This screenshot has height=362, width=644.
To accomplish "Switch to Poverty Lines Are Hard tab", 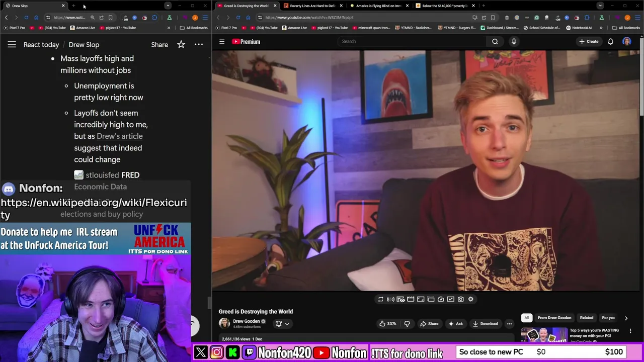I will pyautogui.click(x=312, y=6).
